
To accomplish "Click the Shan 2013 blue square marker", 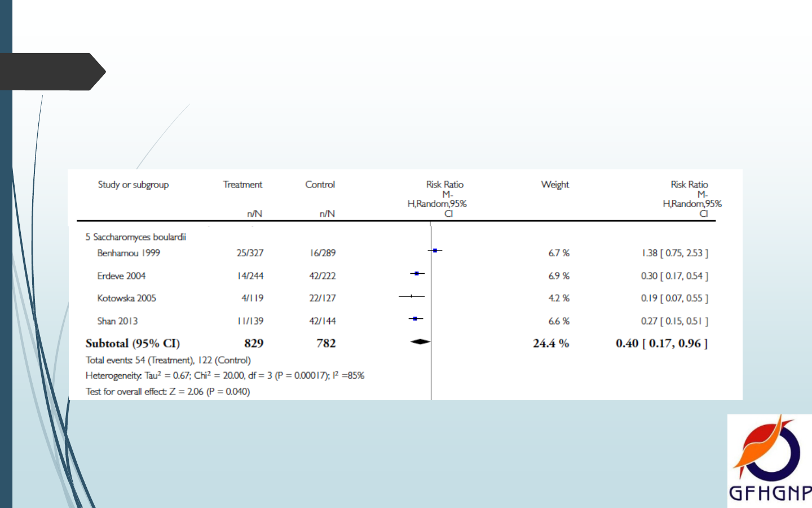I will coord(415,319).
